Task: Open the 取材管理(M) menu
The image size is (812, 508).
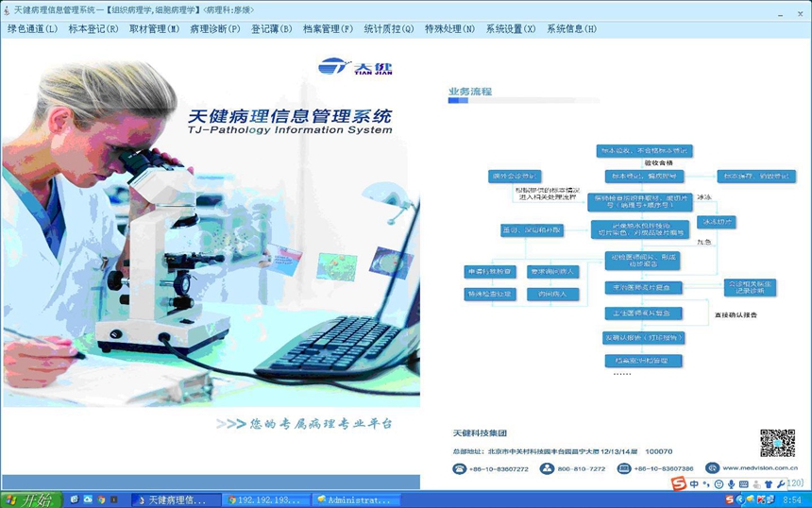Action: tap(154, 29)
